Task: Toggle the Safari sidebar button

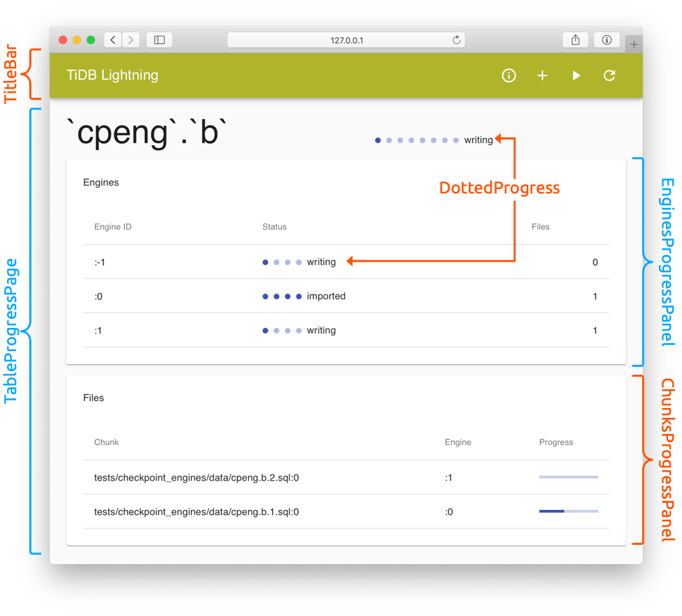Action: pos(159,40)
